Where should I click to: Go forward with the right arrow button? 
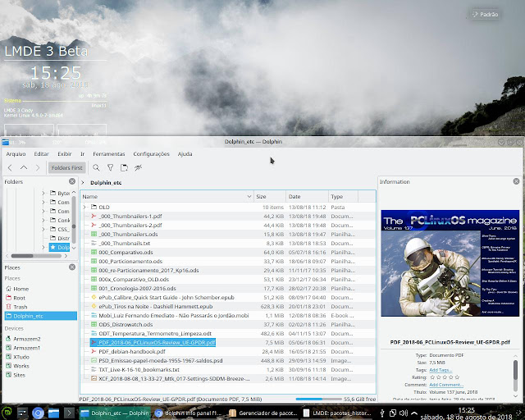(38, 168)
